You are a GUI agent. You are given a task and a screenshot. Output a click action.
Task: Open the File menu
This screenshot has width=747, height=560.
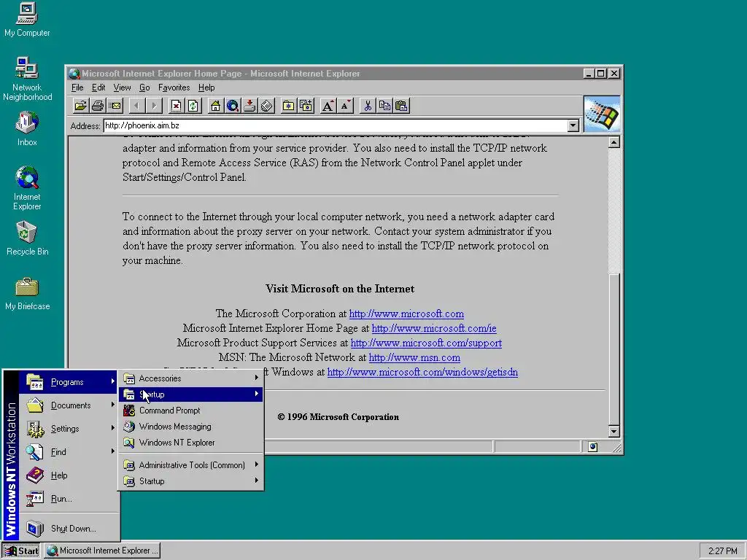[77, 87]
